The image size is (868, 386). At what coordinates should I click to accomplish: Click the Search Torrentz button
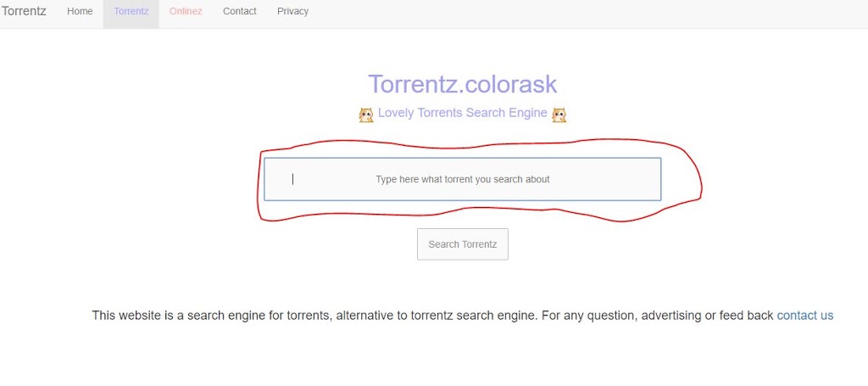462,244
